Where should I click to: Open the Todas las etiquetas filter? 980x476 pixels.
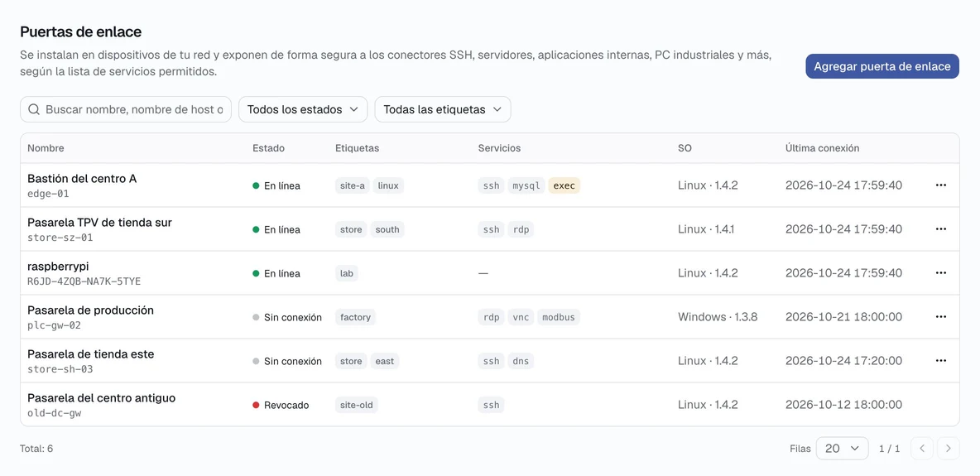443,109
